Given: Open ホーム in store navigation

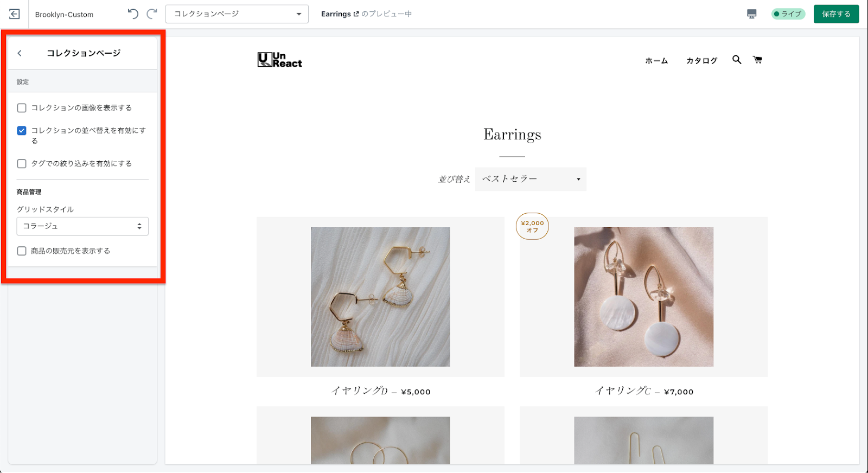Looking at the screenshot, I should point(656,61).
